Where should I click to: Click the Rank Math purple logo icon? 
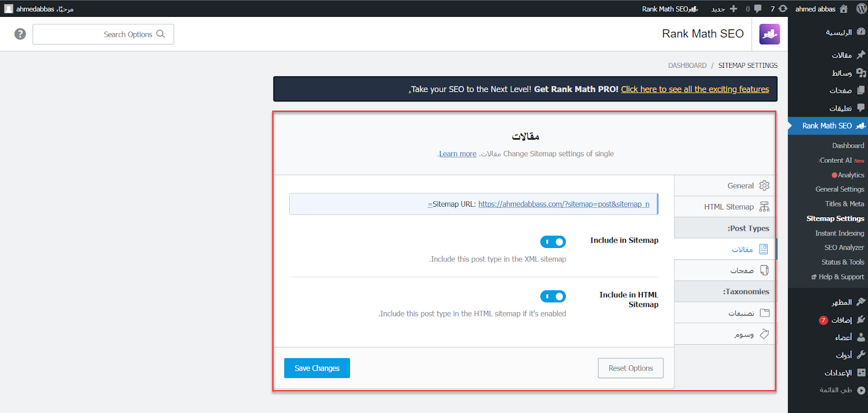point(769,34)
